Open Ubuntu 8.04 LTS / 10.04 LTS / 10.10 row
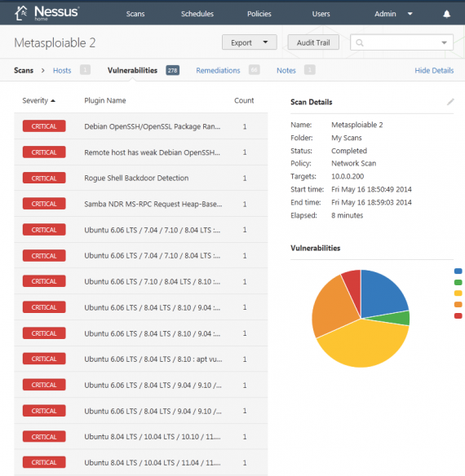 [140, 437]
